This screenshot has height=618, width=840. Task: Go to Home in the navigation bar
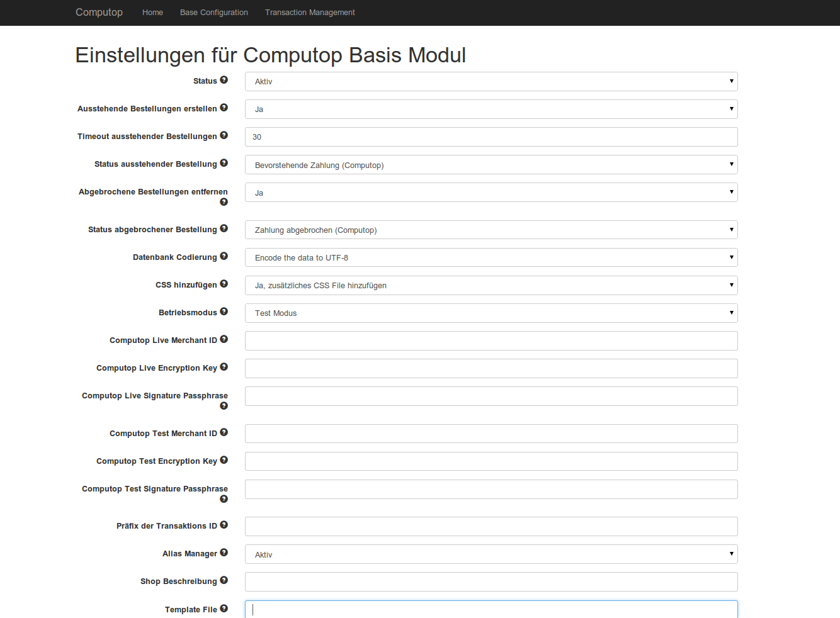point(152,13)
